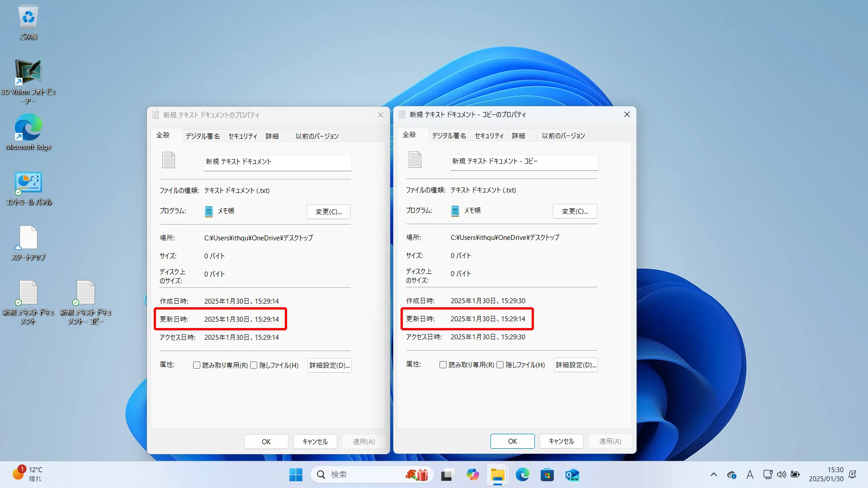Click the location path in the left properties dialog
The image size is (868, 488).
pos(259,238)
